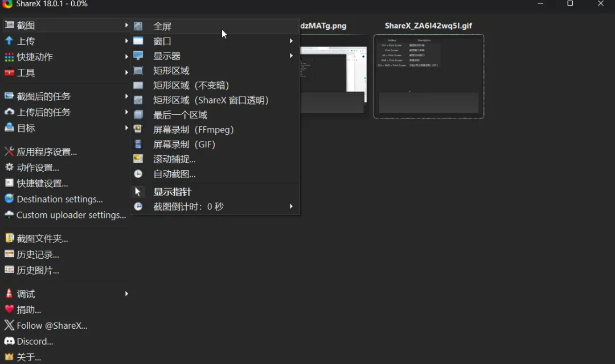Screen dimensions: 615x364
Task: Click the Destination settings globe icon
Action: [9, 198]
